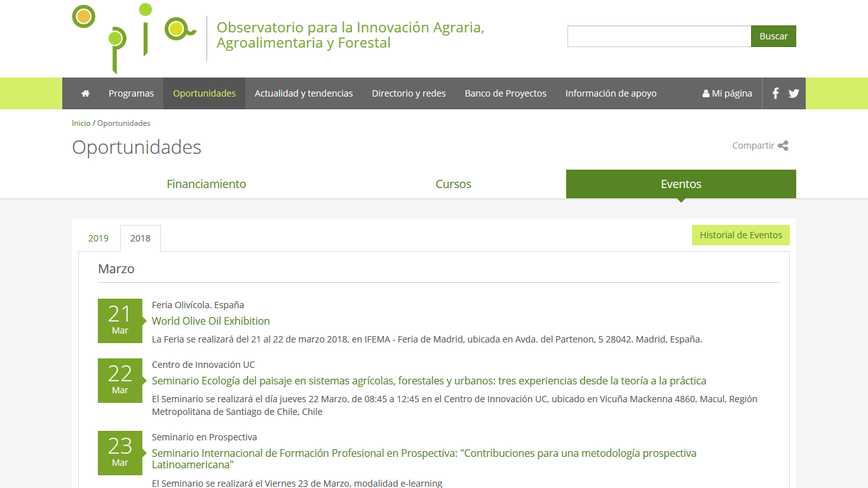Open Directorio y redes menu
The height and width of the screenshot is (488, 868).
coord(409,93)
